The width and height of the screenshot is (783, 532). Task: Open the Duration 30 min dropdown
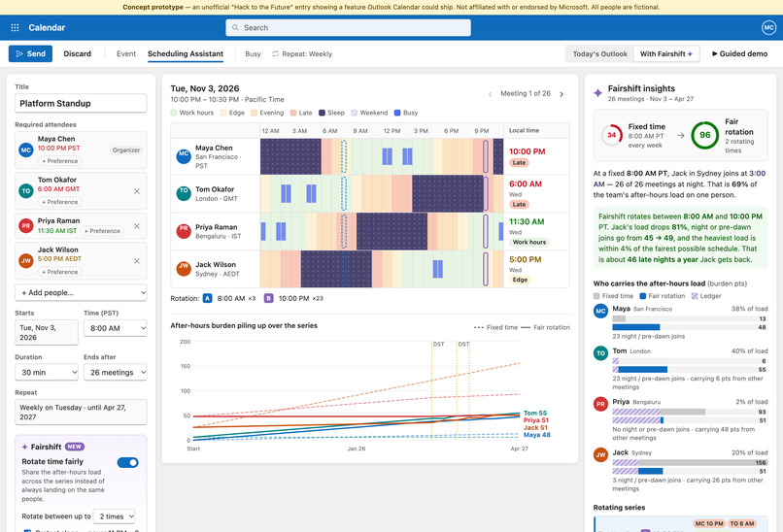click(47, 372)
